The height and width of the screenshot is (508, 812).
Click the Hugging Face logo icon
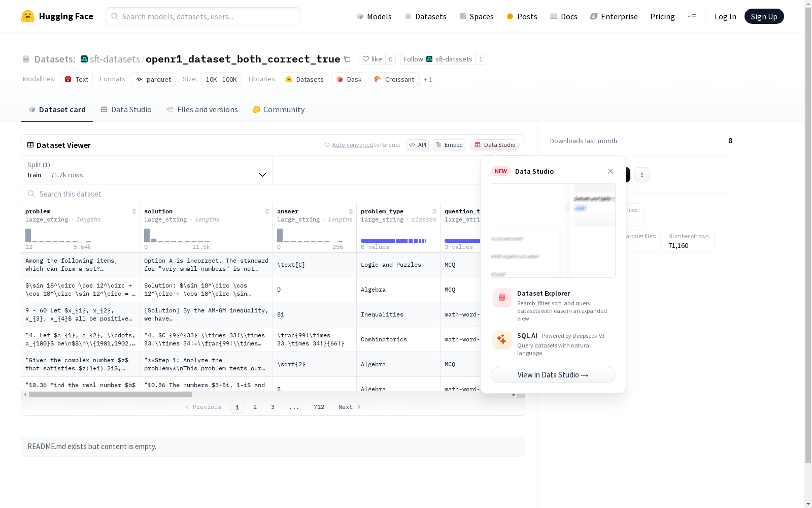click(28, 16)
